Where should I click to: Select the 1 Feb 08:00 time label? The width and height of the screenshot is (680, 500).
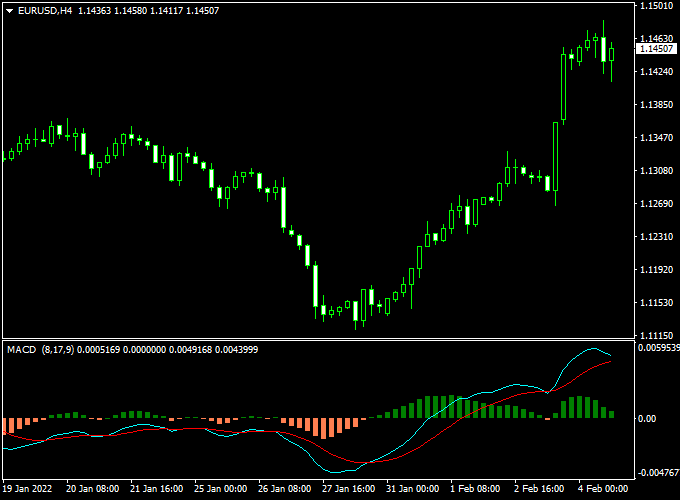pos(475,489)
